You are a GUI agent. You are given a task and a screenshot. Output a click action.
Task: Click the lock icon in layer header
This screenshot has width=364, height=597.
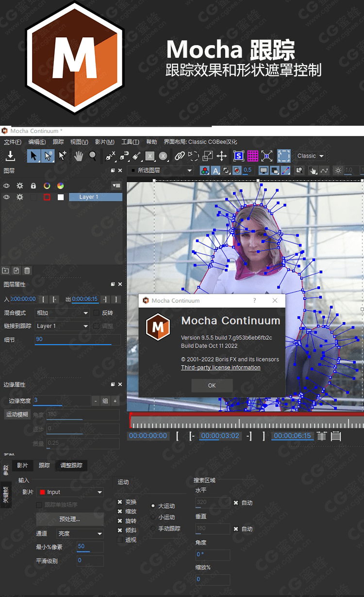coord(33,185)
